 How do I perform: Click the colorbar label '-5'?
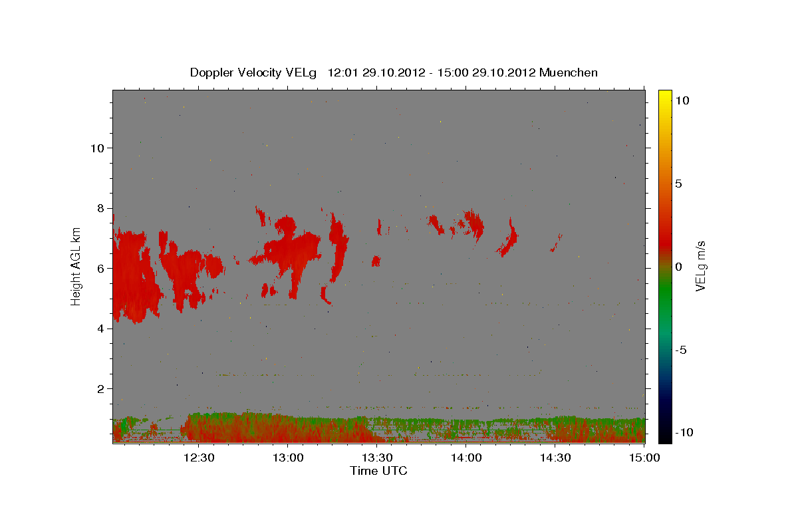coord(681,350)
